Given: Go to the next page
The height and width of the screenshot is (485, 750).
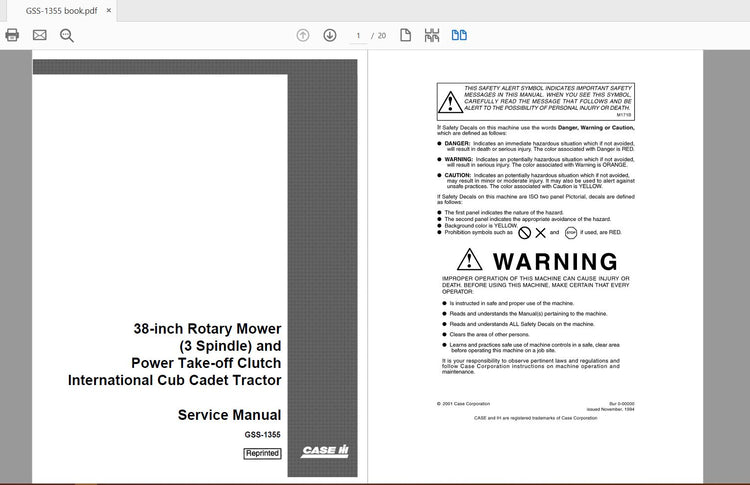Looking at the screenshot, I should coord(330,35).
